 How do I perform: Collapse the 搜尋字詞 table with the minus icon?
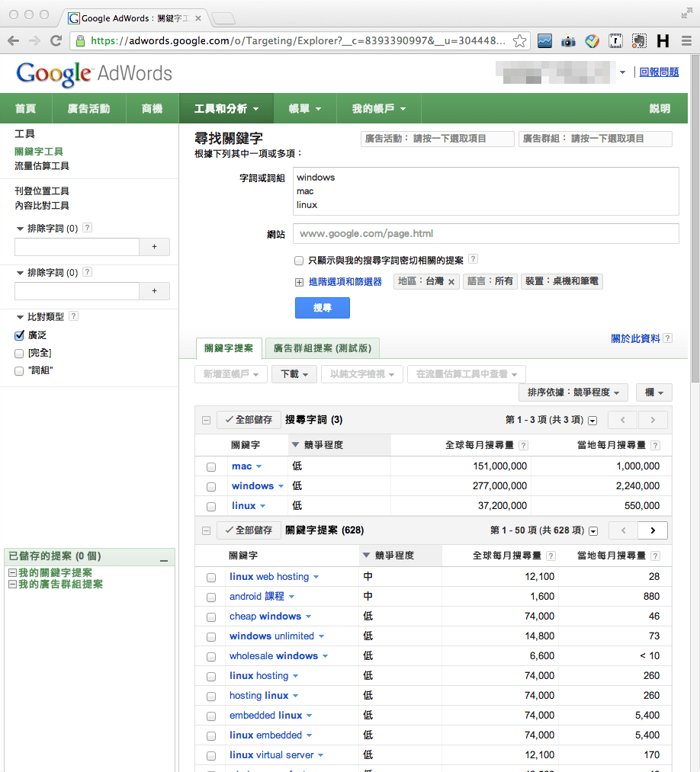205,419
